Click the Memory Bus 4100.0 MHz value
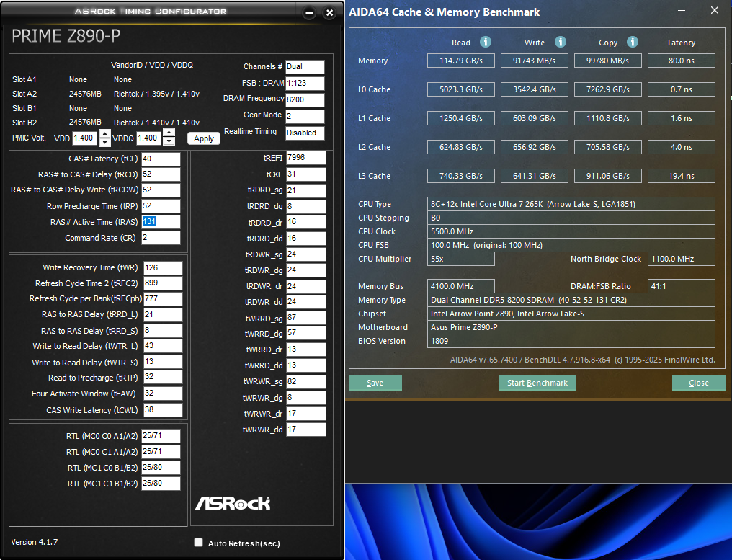Screen dimensions: 732x560 (x=461, y=286)
